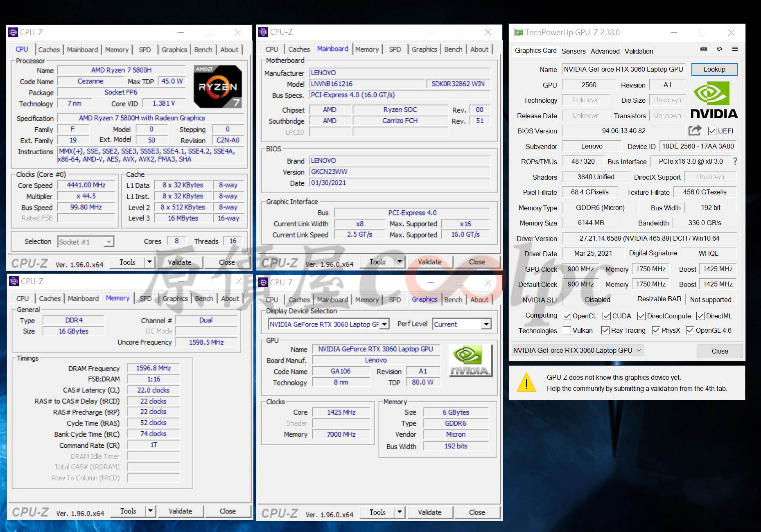
Task: Expand Tools arrow in Graphics window
Action: (x=400, y=512)
